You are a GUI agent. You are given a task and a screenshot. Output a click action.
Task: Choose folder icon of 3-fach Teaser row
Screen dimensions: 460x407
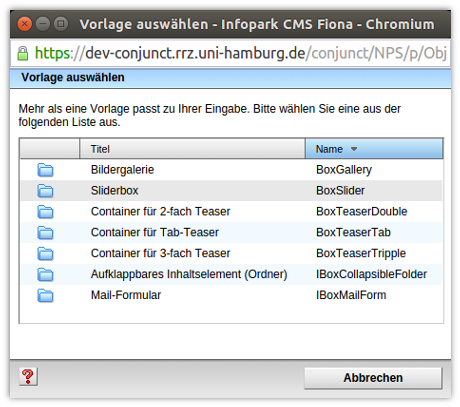pyautogui.click(x=45, y=254)
